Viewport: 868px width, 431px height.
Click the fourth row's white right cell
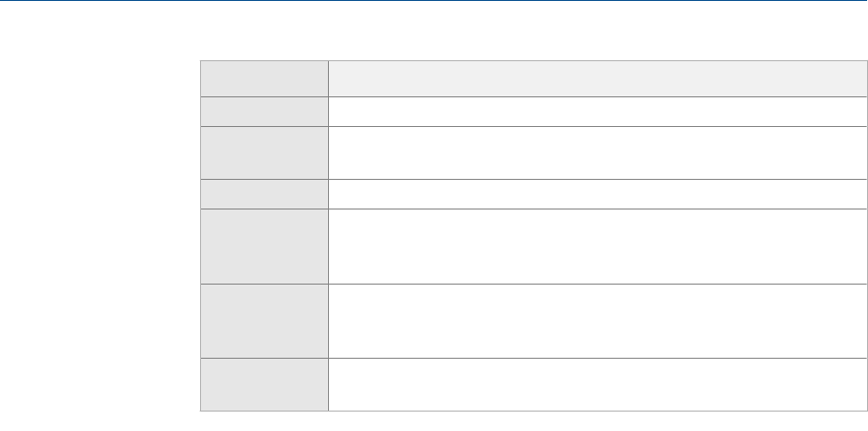click(x=591, y=193)
